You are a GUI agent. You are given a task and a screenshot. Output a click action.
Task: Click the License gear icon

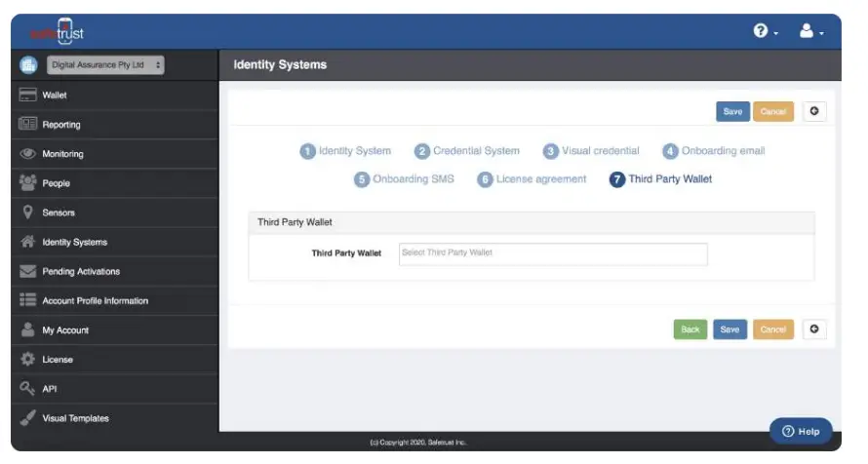click(x=27, y=359)
